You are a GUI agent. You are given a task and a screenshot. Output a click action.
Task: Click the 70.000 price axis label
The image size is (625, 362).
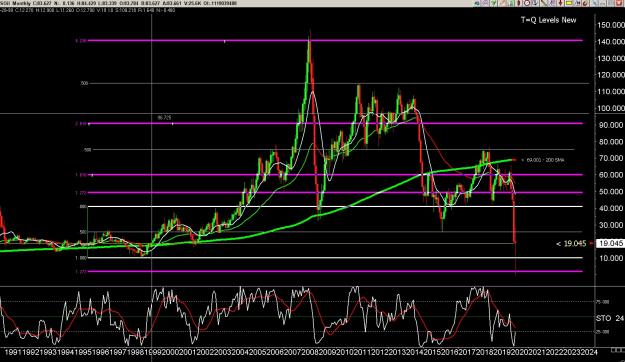pyautogui.click(x=612, y=158)
